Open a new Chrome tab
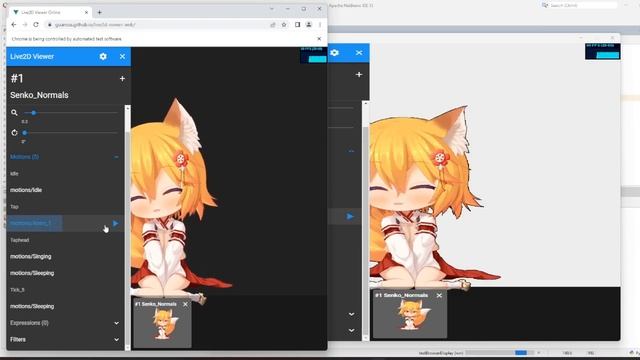 (x=100, y=12)
